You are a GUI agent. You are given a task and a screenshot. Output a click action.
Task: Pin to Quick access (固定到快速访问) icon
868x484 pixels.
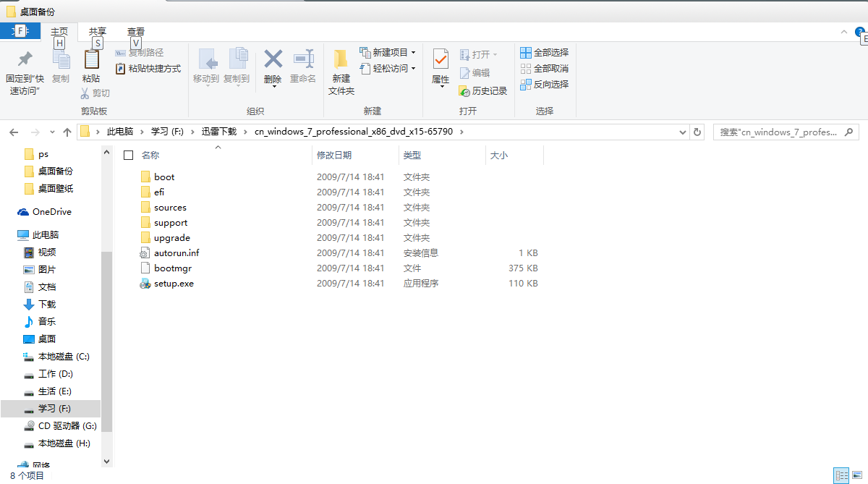[25, 58]
